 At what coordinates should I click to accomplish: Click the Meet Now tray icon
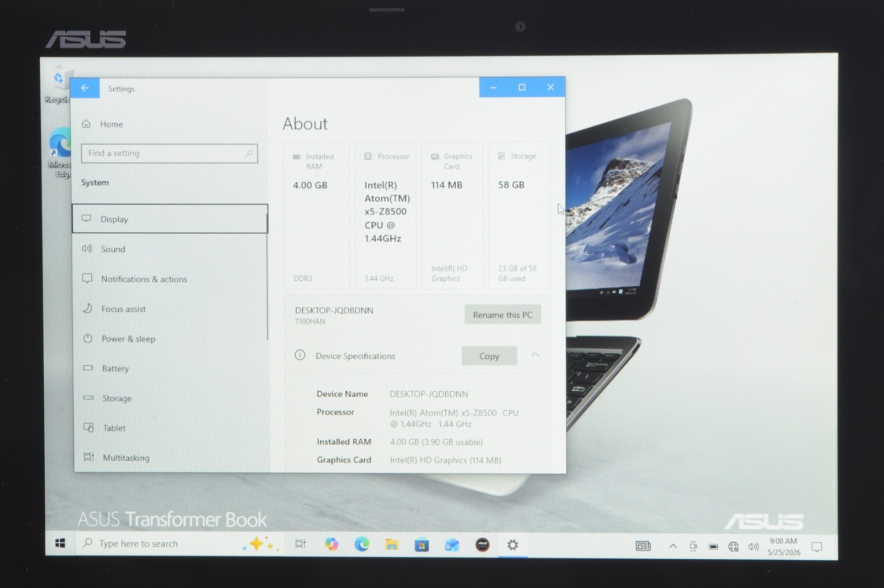pyautogui.click(x=693, y=547)
